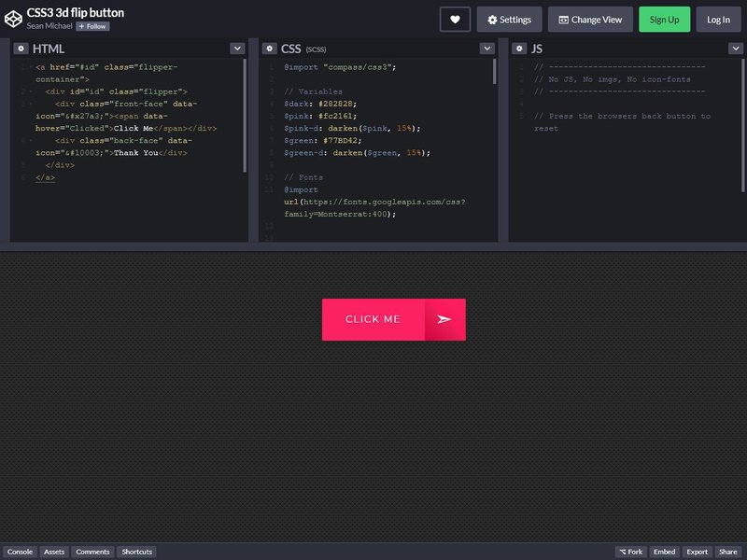Click the pink CLICK ME button
Image resolution: width=747 pixels, height=560 pixels.
[394, 319]
